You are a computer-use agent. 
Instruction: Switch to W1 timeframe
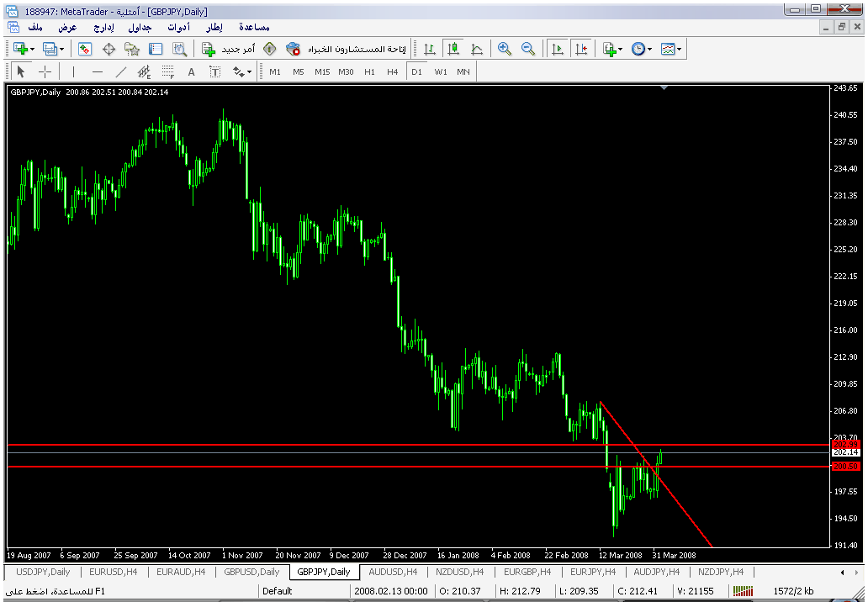point(441,72)
